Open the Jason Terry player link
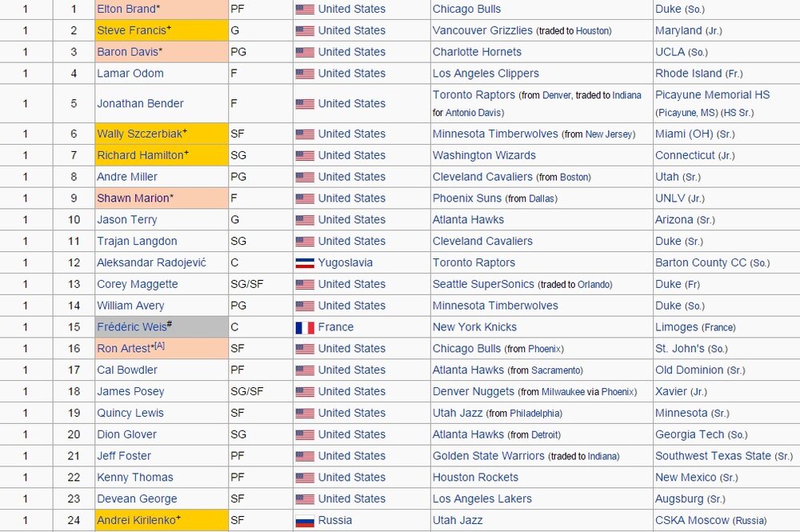Viewport: 800px width, 532px height. click(x=127, y=219)
